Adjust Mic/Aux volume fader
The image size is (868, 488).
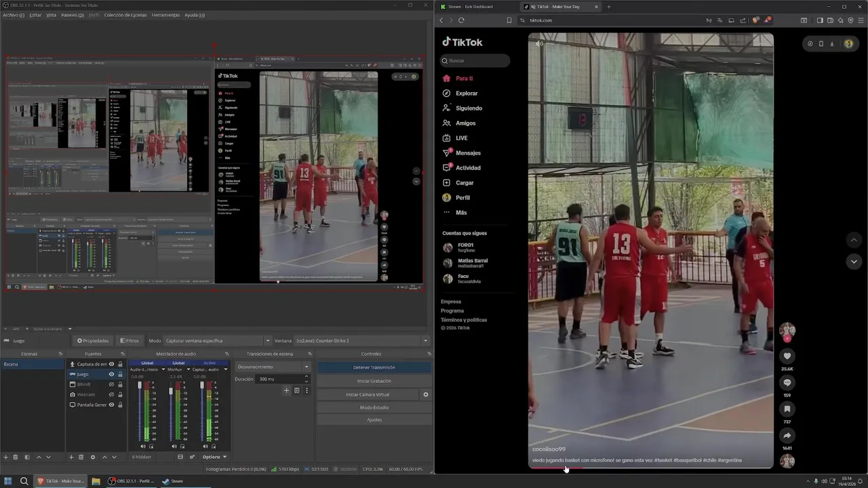point(171,390)
